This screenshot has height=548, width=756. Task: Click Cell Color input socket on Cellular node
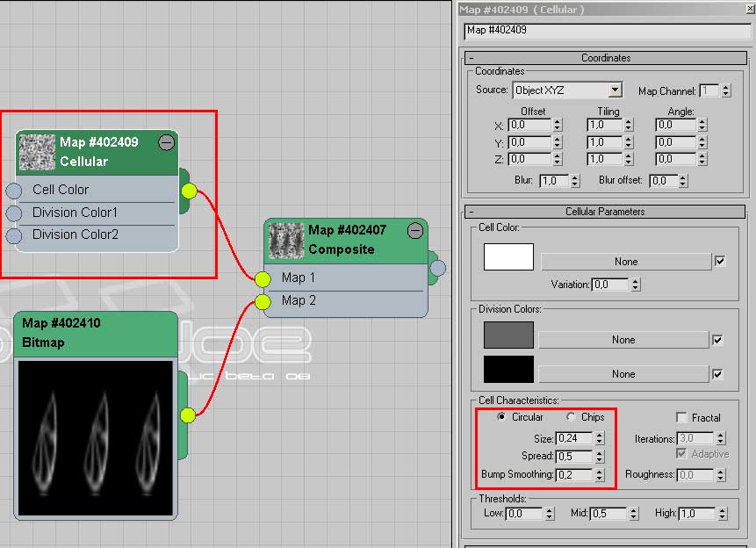[x=14, y=191]
